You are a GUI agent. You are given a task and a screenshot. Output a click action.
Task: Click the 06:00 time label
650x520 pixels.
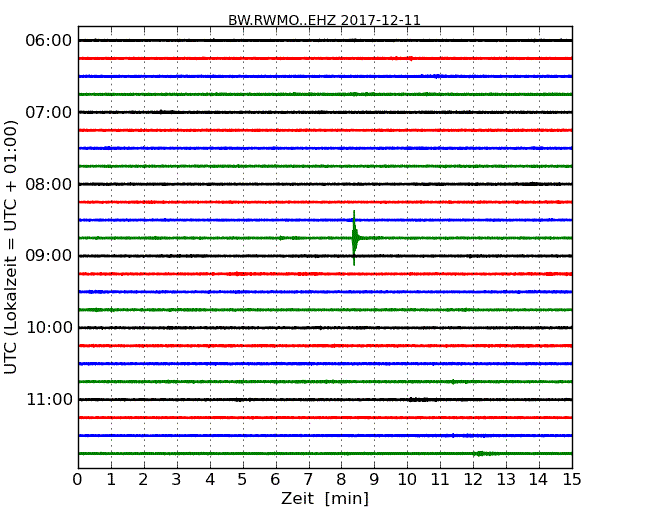pyautogui.click(x=49, y=40)
